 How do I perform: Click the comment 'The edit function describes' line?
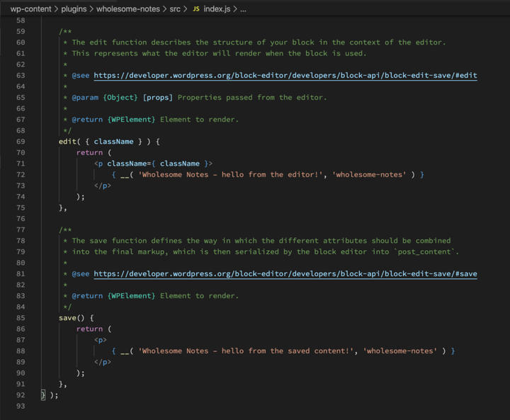coord(254,42)
